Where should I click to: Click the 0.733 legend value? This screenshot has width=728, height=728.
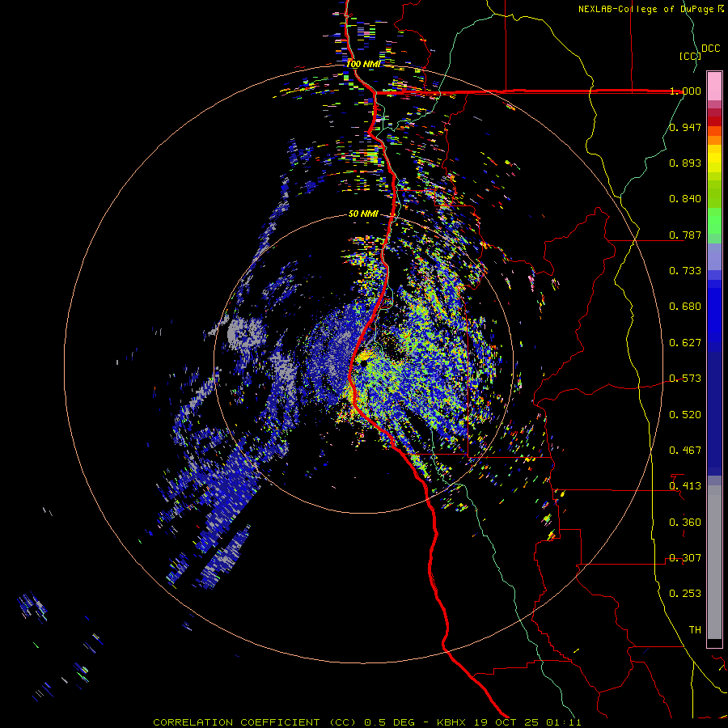pyautogui.click(x=685, y=271)
